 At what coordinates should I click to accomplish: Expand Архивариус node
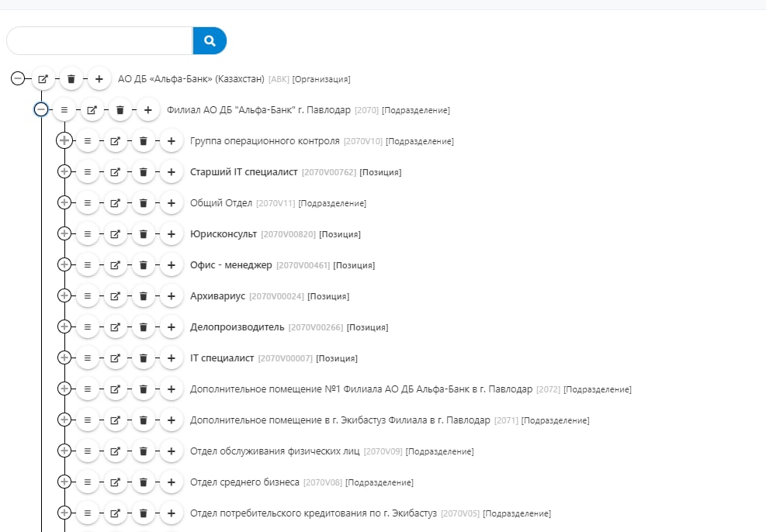click(64, 295)
